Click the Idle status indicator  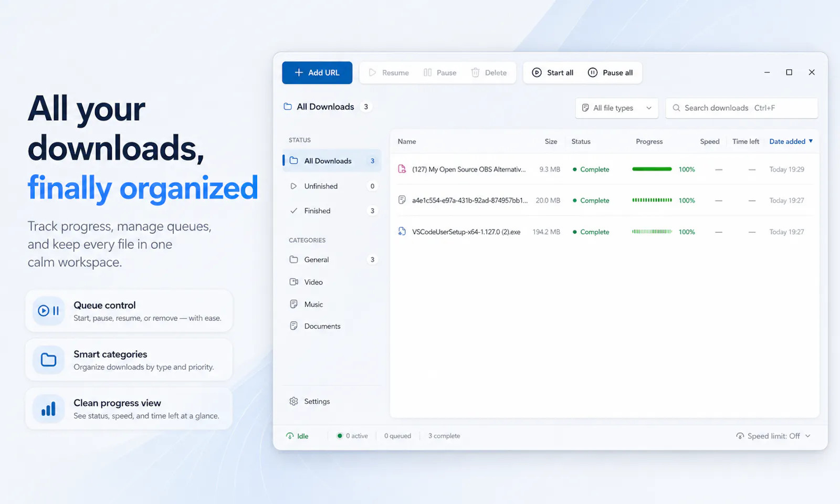297,436
